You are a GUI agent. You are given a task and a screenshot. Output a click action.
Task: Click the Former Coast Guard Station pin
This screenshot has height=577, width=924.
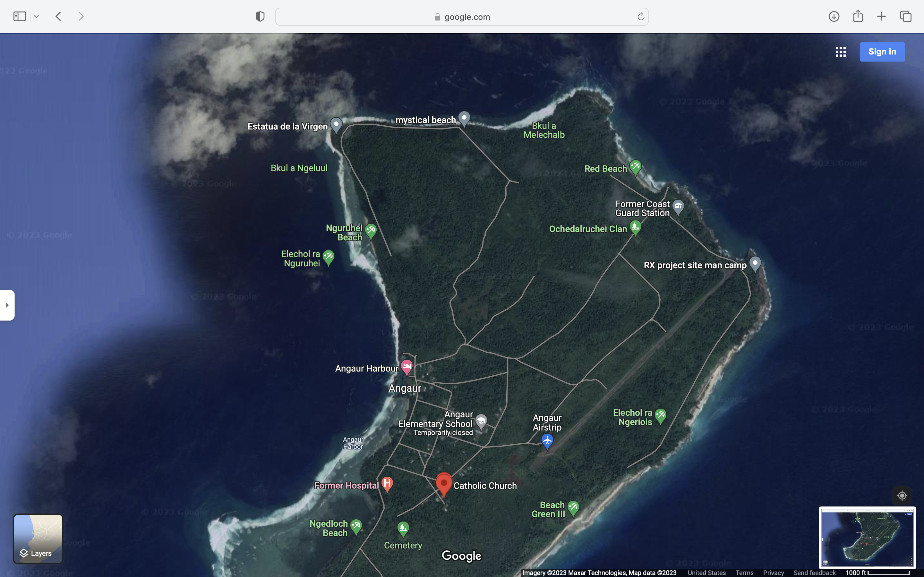[678, 207]
